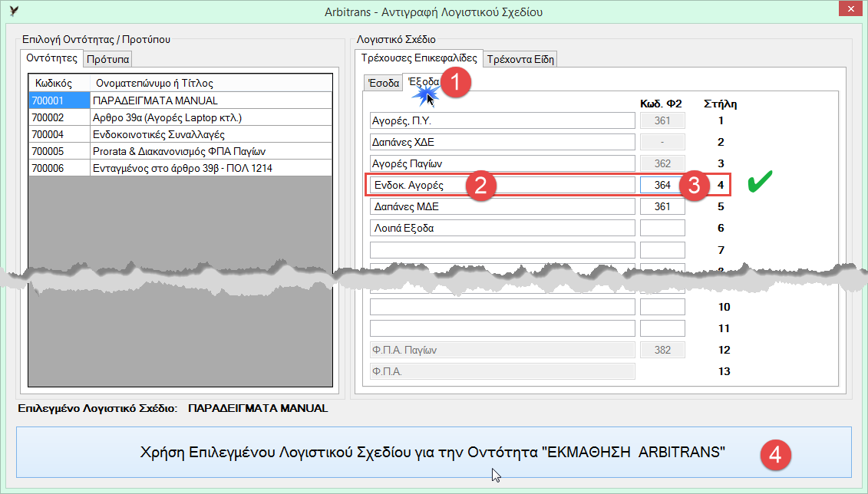Click code cell 700002
The height and width of the screenshot is (494, 868).
coord(59,118)
